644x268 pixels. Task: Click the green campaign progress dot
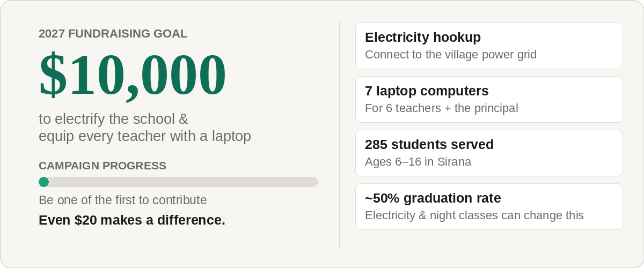pyautogui.click(x=44, y=182)
